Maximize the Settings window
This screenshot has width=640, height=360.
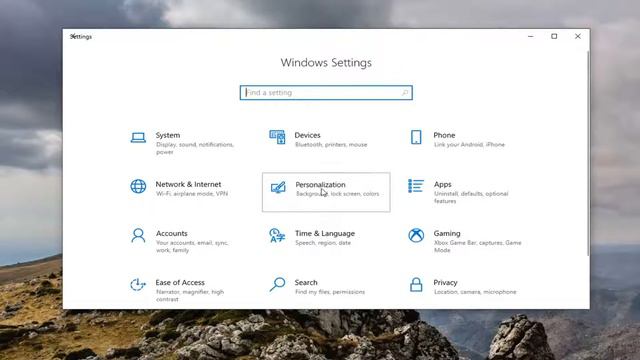[554, 36]
